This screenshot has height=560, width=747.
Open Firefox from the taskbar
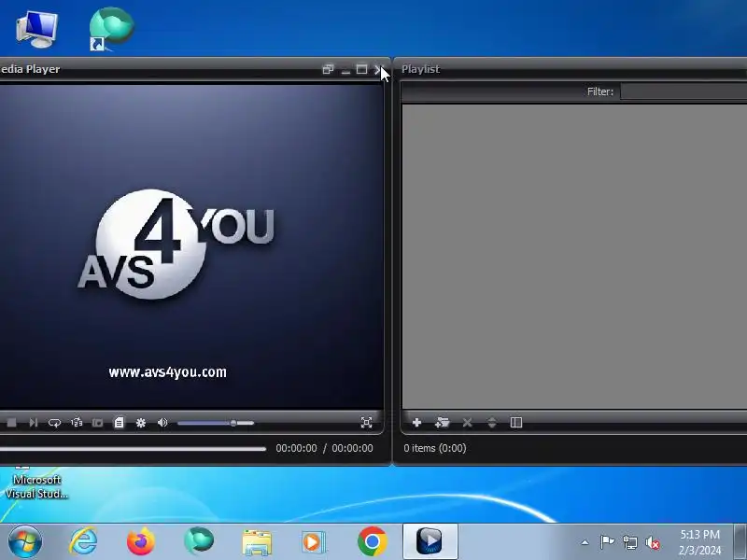pos(141,541)
